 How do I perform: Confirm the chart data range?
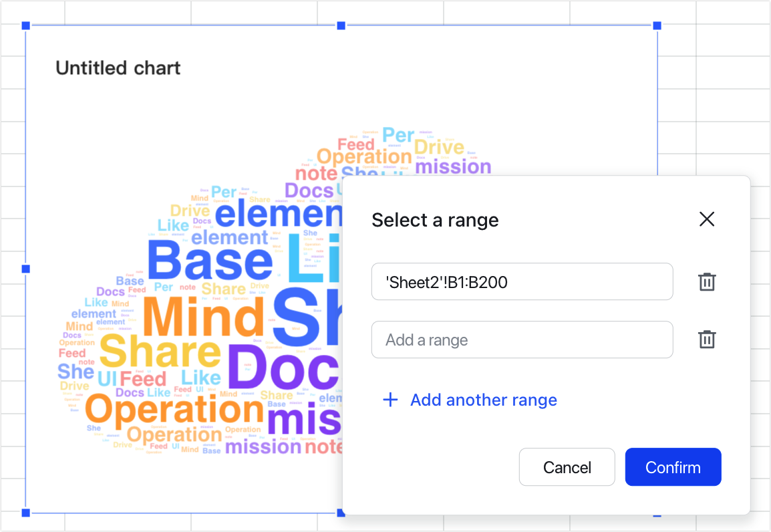(x=673, y=467)
